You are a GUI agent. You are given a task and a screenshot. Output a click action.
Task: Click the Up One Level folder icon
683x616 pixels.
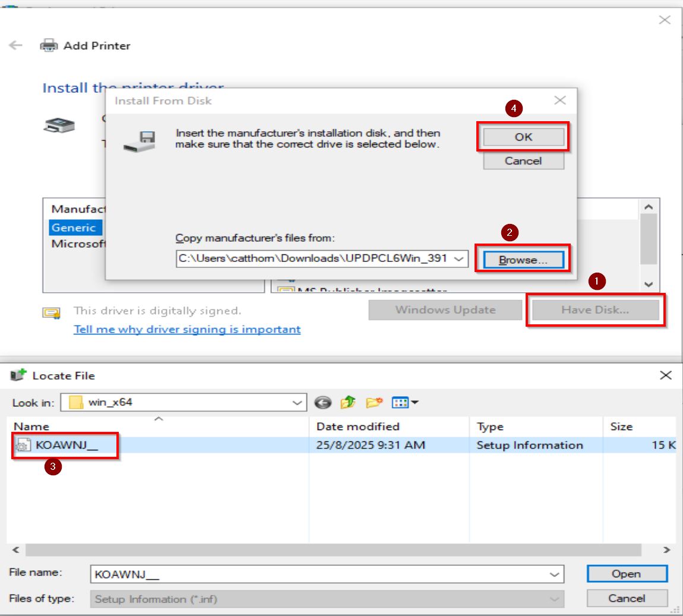(348, 403)
